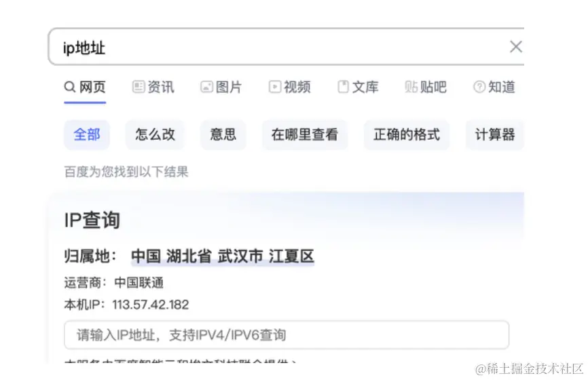Image resolution: width=588 pixels, height=380 pixels.
Task: Select the 网页 tab
Action: [85, 87]
